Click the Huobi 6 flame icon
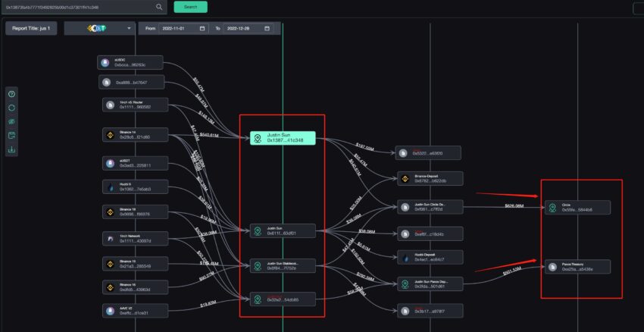 tap(109, 186)
